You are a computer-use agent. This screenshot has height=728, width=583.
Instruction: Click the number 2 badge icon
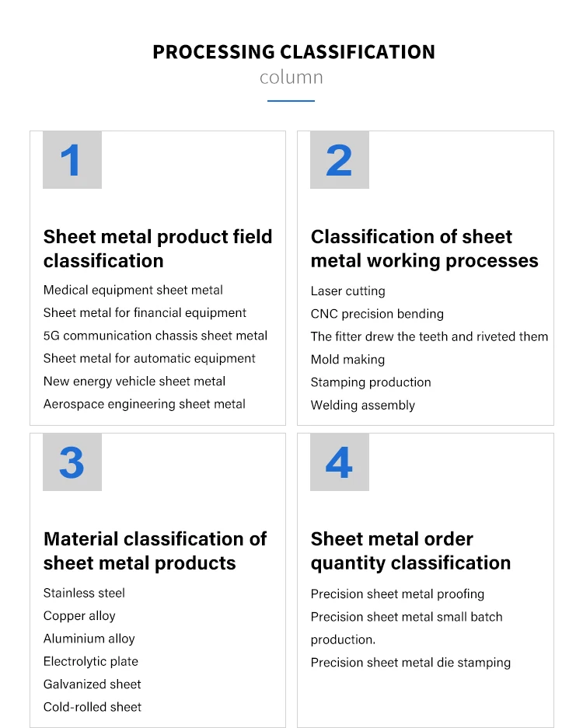[x=339, y=160]
